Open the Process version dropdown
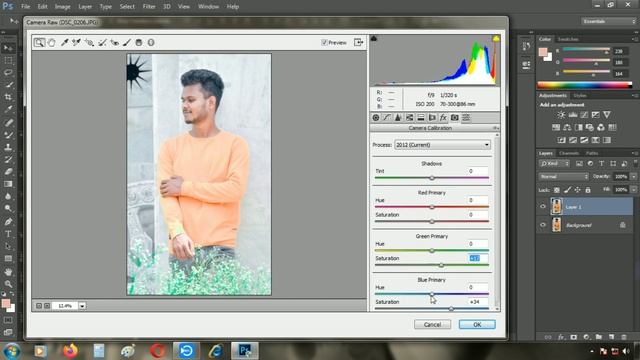Image resolution: width=640 pixels, height=360 pixels. pos(442,145)
